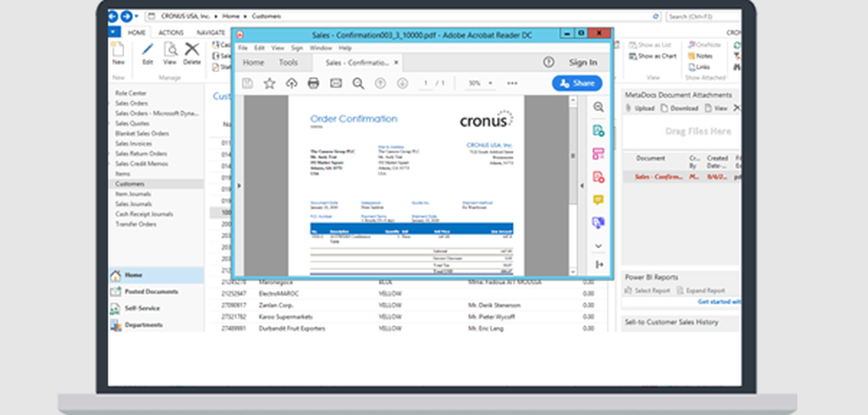Screen dimensions: 868x415
Task: Go to next page in Acrobat
Action: click(x=403, y=83)
